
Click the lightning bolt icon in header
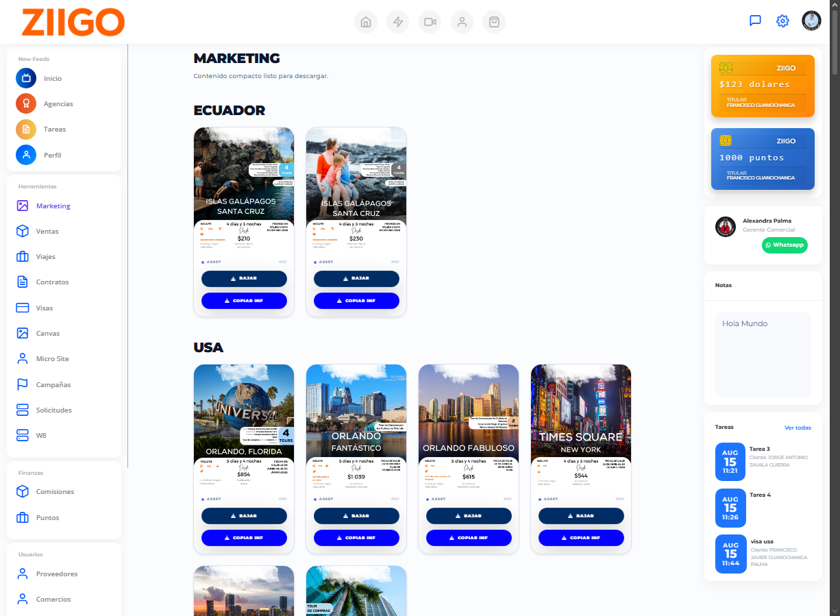click(x=398, y=22)
